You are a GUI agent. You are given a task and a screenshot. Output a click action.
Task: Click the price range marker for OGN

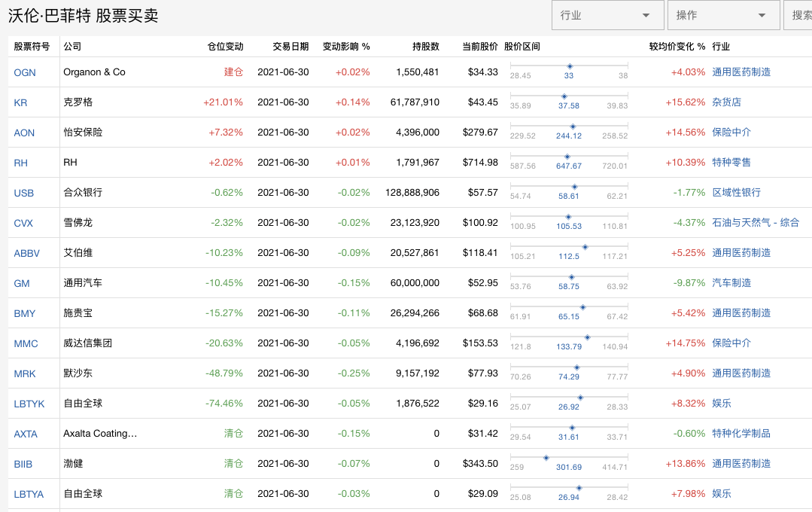pyautogui.click(x=570, y=66)
